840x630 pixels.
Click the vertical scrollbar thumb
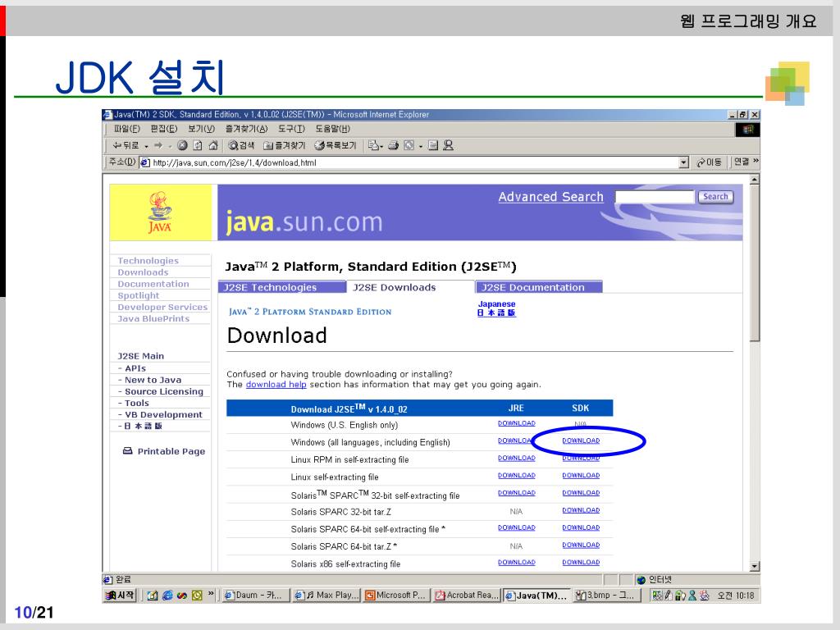[755, 263]
